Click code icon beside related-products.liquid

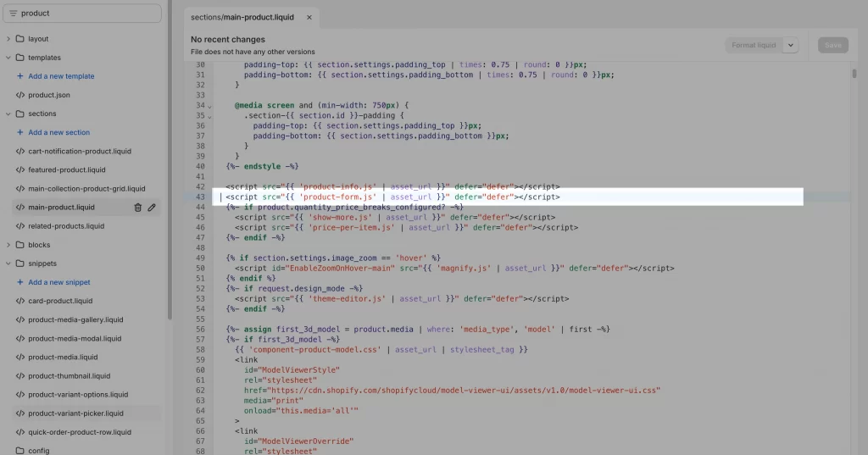click(20, 226)
